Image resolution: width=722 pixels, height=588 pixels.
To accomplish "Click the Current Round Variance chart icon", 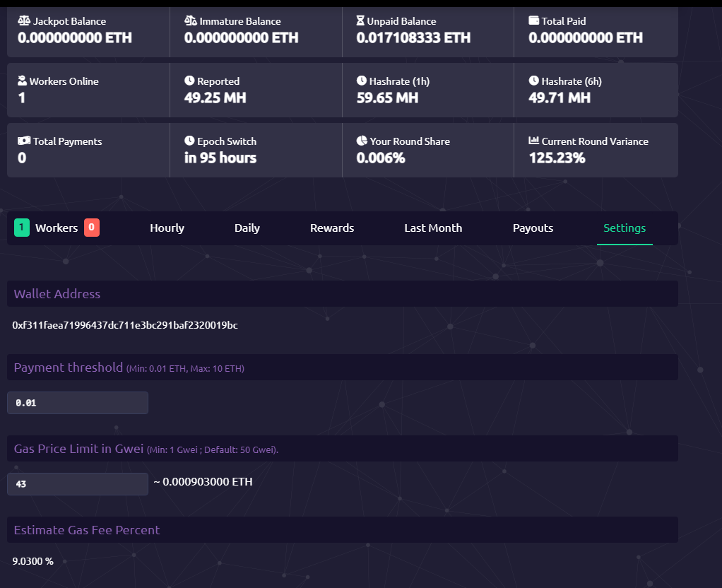I will [534, 141].
